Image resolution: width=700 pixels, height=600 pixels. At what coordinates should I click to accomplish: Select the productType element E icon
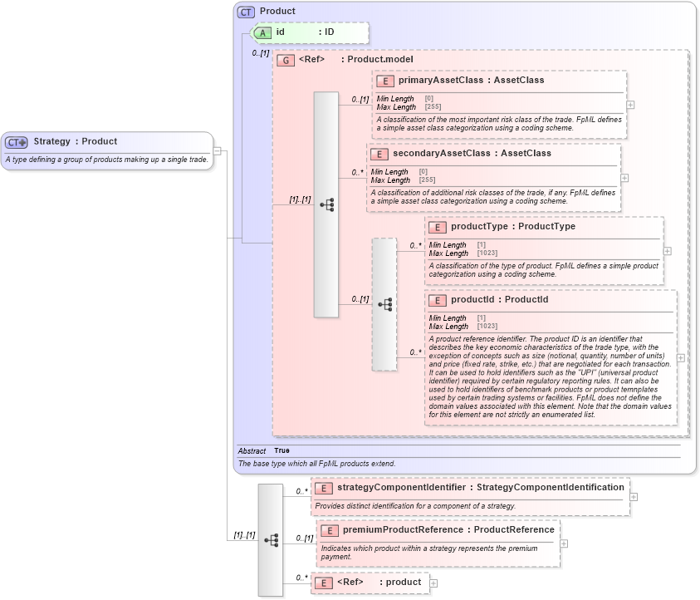(438, 226)
